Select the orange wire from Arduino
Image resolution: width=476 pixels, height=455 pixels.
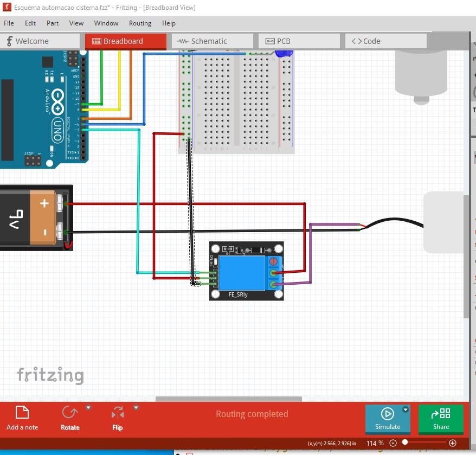[x=131, y=85]
